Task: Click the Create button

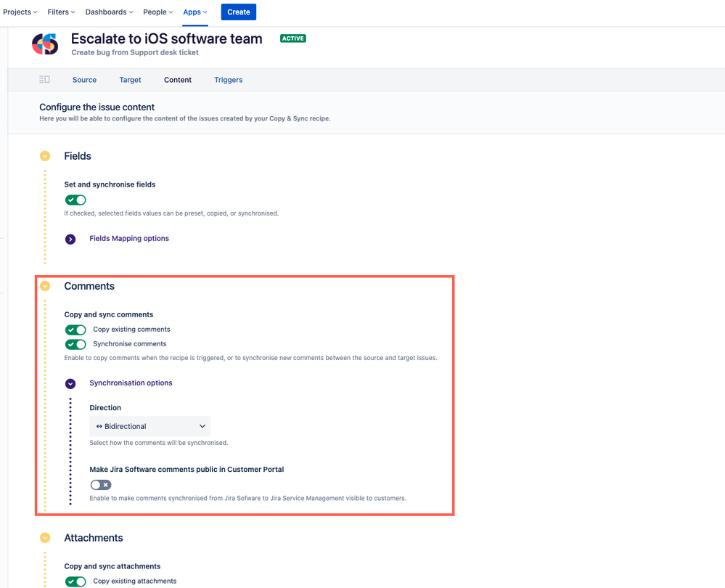Action: [x=239, y=12]
